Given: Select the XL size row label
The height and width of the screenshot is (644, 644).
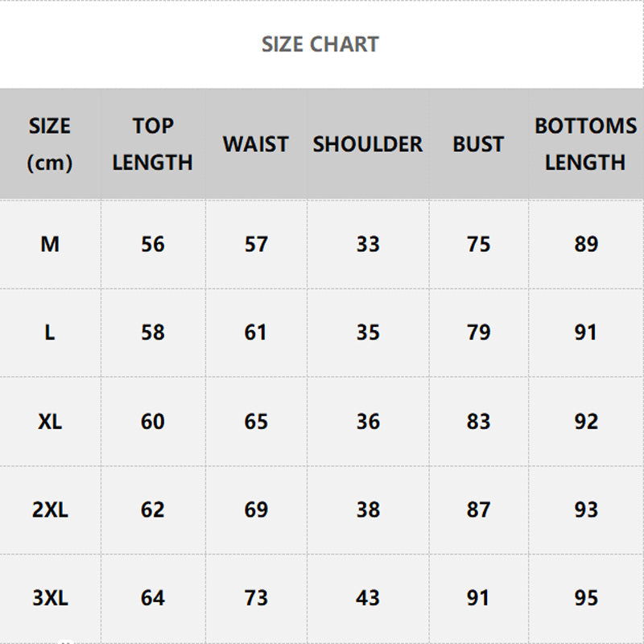Looking at the screenshot, I should 50,421.
